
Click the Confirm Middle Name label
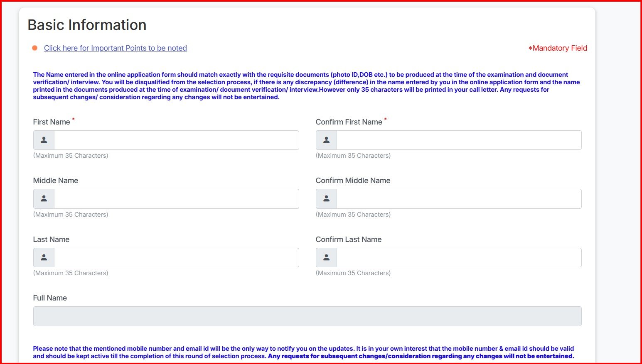[x=353, y=181]
